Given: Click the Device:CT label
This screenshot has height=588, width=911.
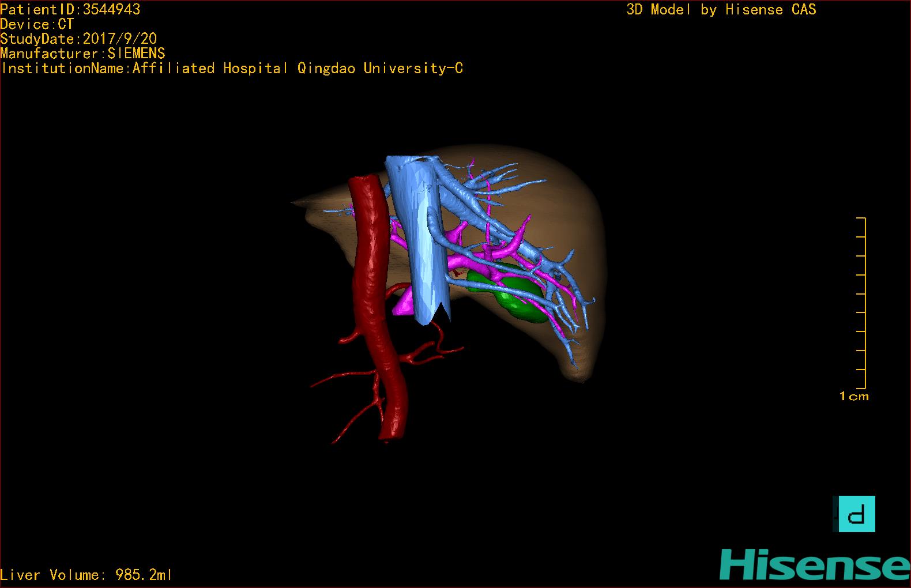Looking at the screenshot, I should 37,24.
